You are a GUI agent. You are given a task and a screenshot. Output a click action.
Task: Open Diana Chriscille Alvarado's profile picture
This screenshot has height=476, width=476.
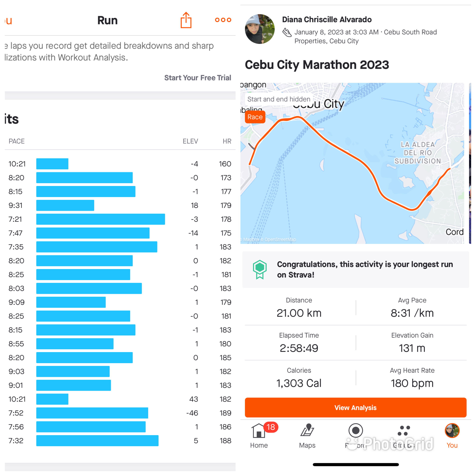[x=260, y=29]
